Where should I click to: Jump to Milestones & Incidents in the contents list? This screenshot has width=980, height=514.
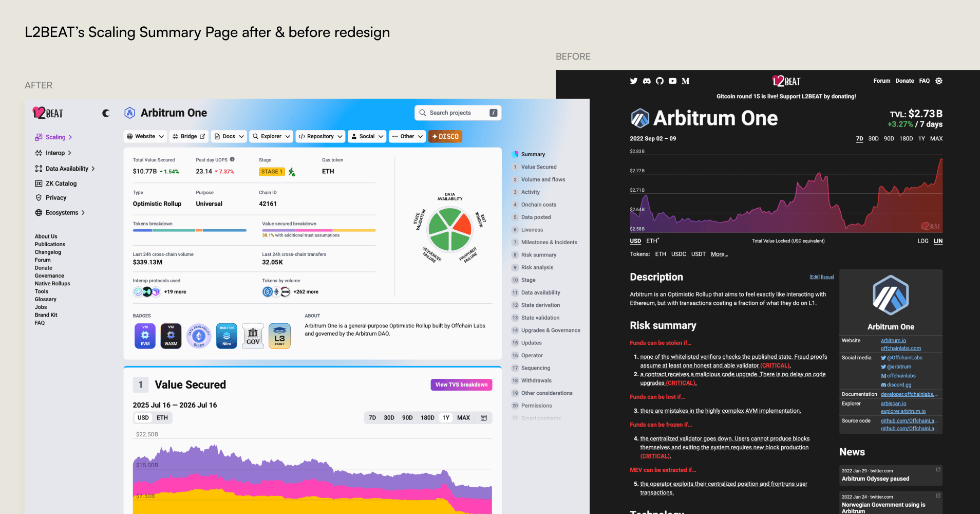(x=549, y=242)
